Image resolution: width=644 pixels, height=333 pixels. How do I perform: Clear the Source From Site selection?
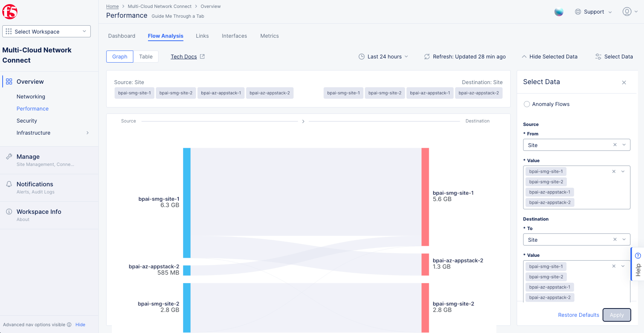(x=615, y=145)
